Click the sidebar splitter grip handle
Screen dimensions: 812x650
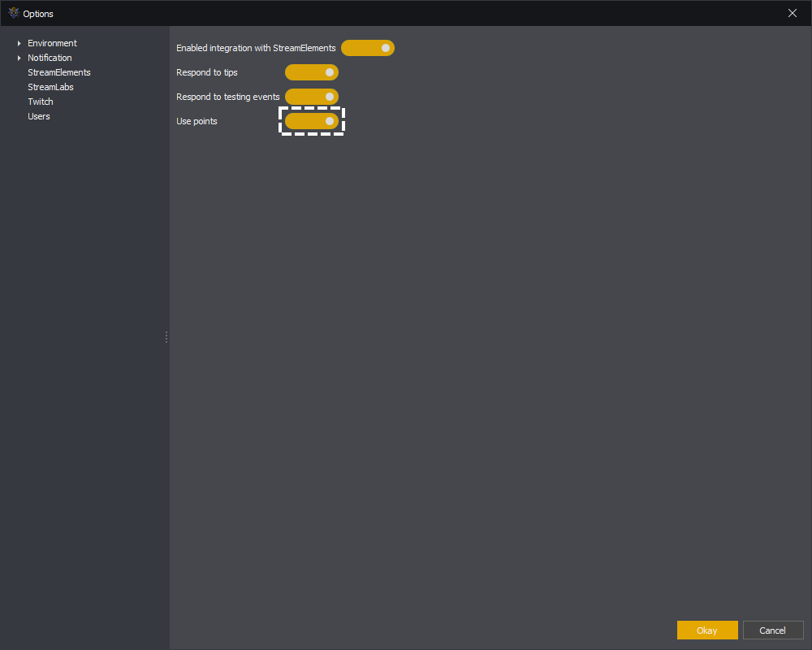click(166, 337)
